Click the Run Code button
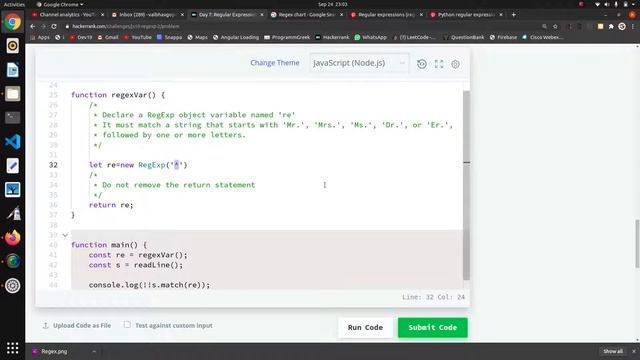The width and height of the screenshot is (640, 360). coord(365,327)
